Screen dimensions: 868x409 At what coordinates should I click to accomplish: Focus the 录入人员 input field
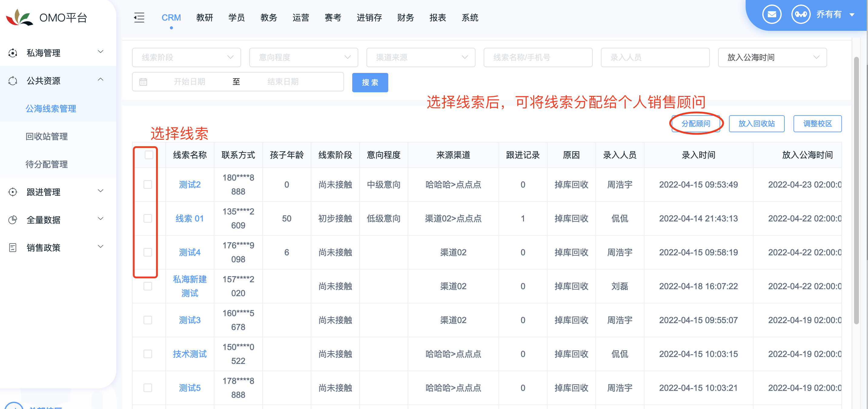pos(655,57)
